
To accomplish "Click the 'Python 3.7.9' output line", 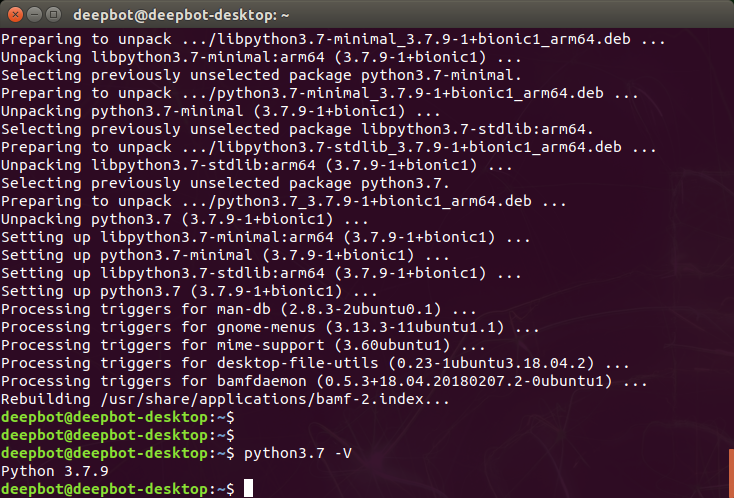I will [55, 471].
